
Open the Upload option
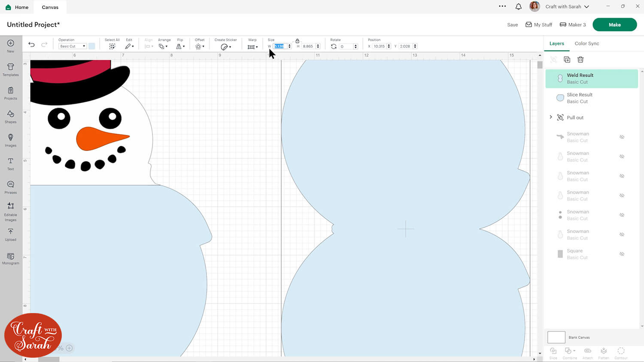[x=10, y=234]
